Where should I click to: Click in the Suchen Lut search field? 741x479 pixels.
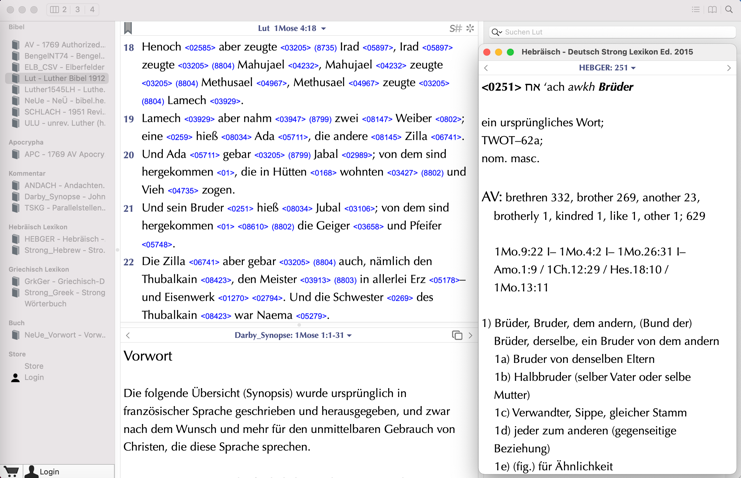click(x=615, y=32)
